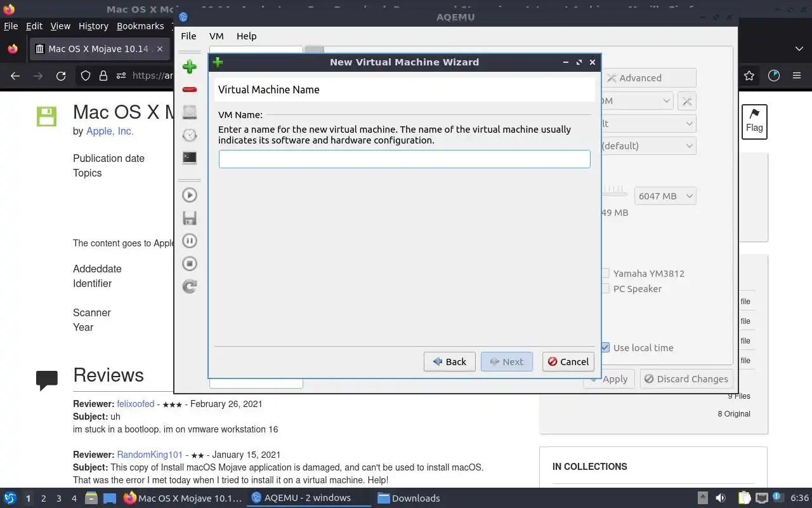Click the green plus icon in wizard title bar
This screenshot has width=812, height=508.
point(218,62)
